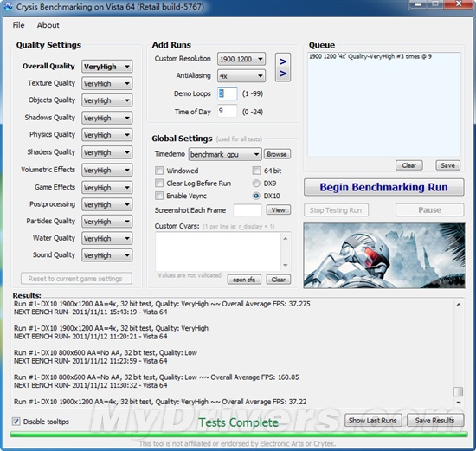Click the green progress bar

239,435
